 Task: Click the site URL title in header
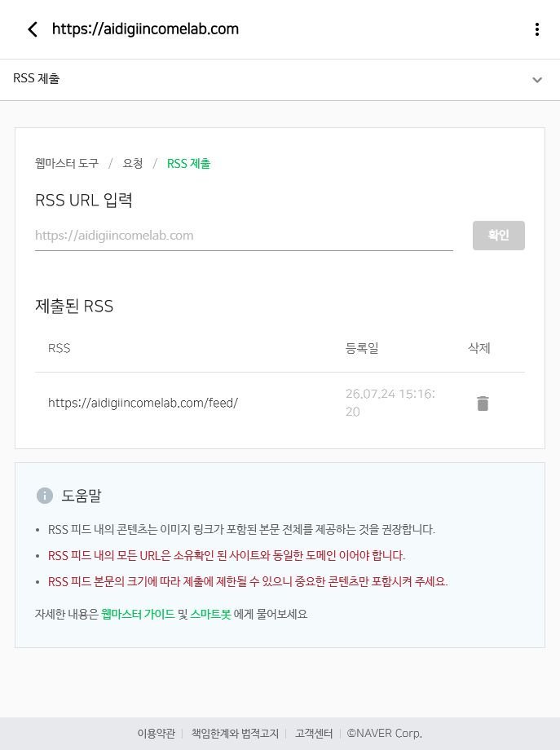[x=145, y=29]
